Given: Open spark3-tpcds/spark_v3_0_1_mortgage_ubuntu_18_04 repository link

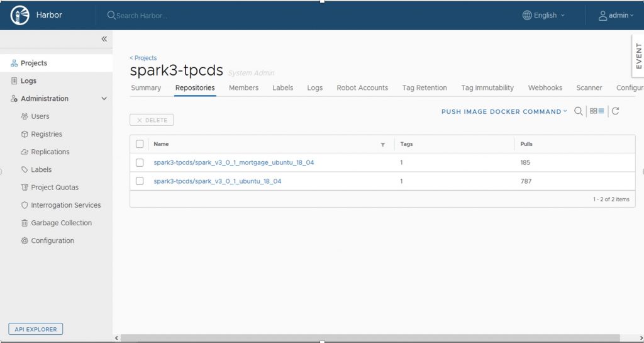Looking at the screenshot, I should pyautogui.click(x=234, y=162).
